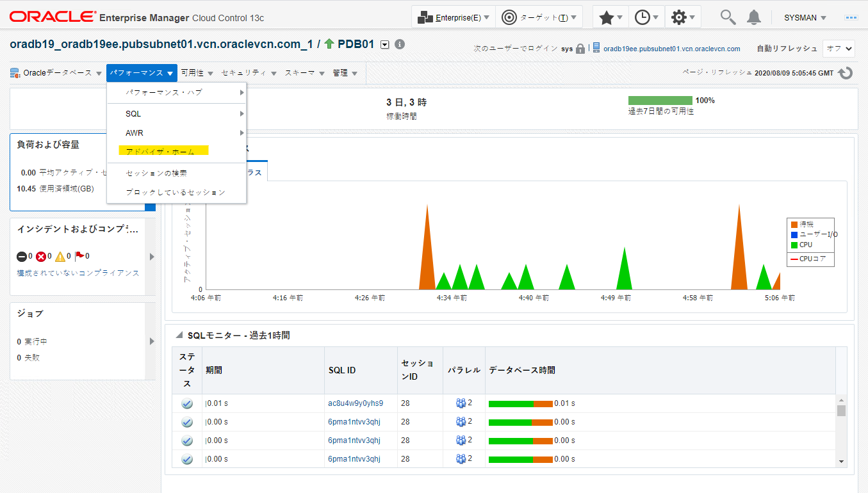Click the SQL Monitor completed status check icon
Viewport: 868px width, 493px height.
click(186, 403)
